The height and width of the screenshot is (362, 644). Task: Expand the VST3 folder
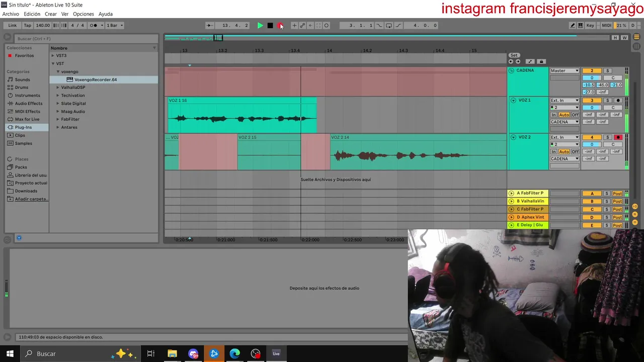coord(53,56)
